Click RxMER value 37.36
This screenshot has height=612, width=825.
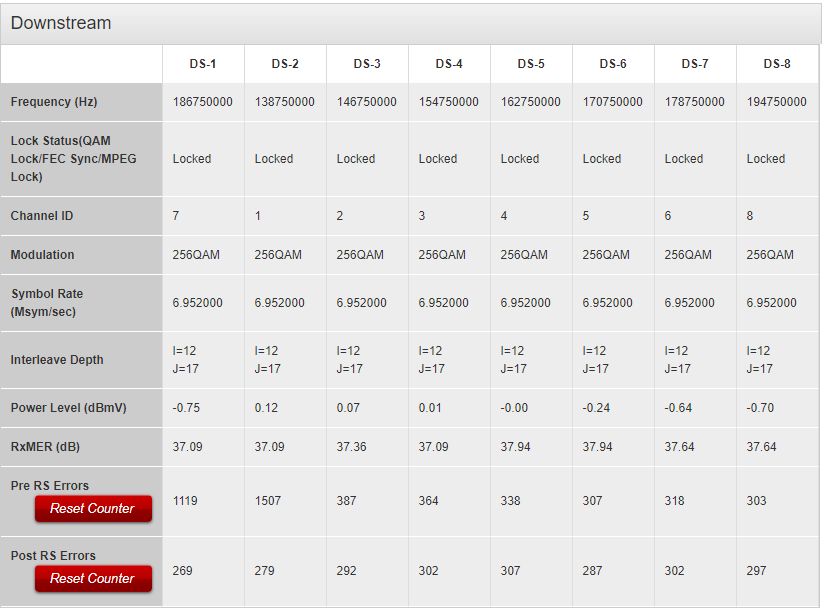[351, 447]
